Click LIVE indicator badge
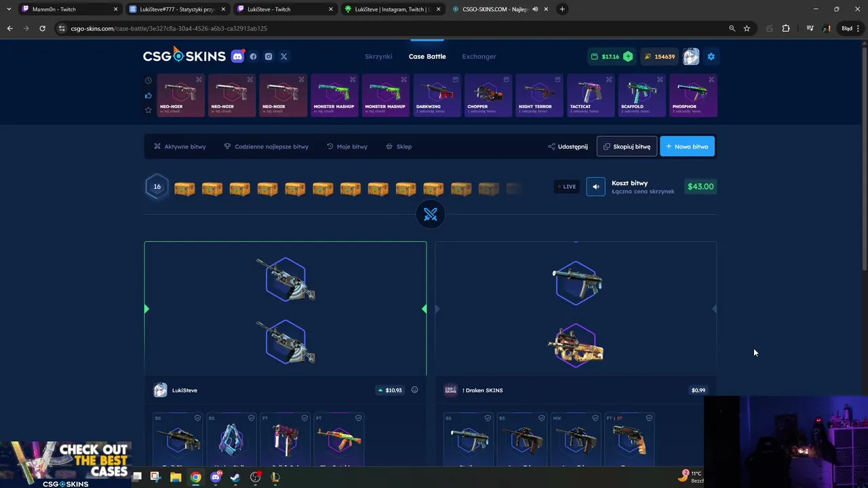 coord(566,186)
